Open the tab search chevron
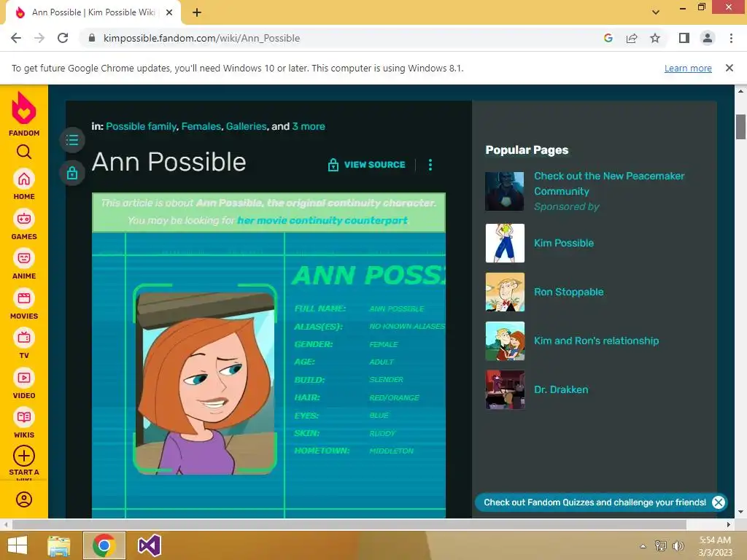This screenshot has height=560, width=747. tap(656, 12)
